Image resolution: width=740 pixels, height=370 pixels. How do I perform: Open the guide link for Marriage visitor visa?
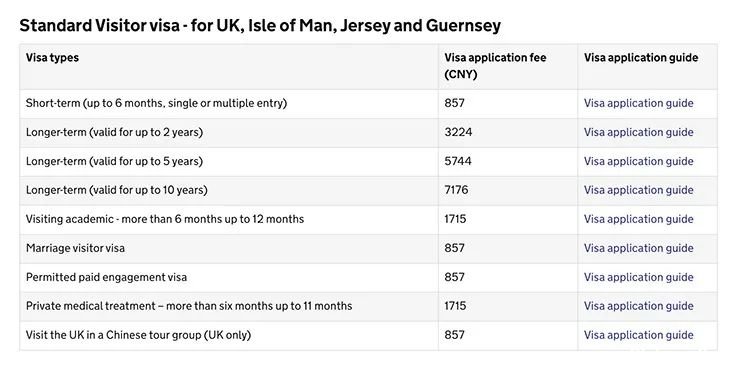[x=639, y=248]
